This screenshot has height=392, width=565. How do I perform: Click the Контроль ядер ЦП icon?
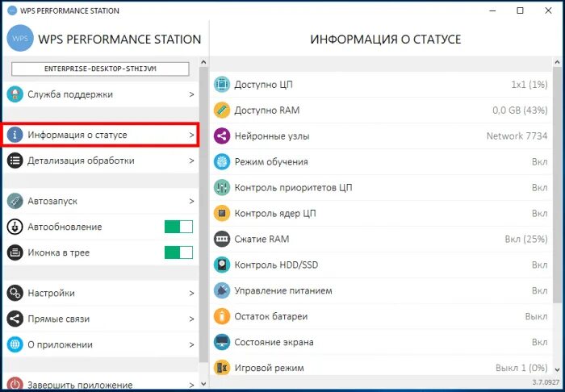[222, 214]
